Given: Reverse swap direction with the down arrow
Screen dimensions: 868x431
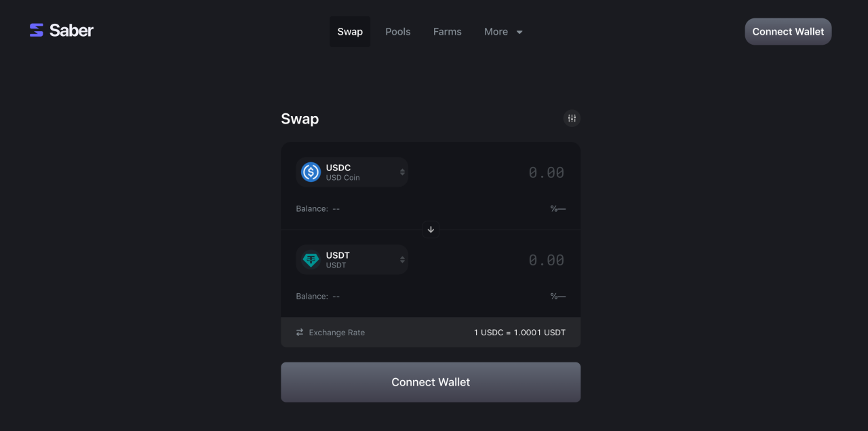Looking at the screenshot, I should pyautogui.click(x=431, y=229).
